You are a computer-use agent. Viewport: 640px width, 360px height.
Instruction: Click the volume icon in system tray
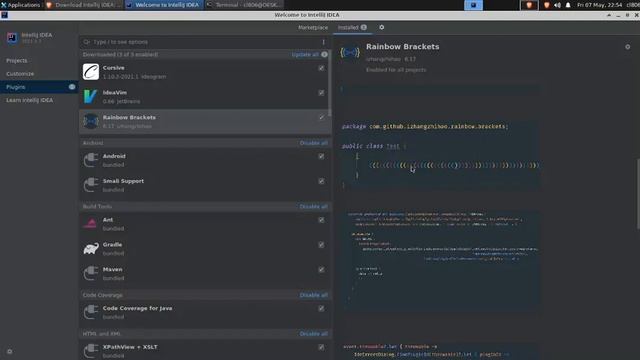coord(557,5)
